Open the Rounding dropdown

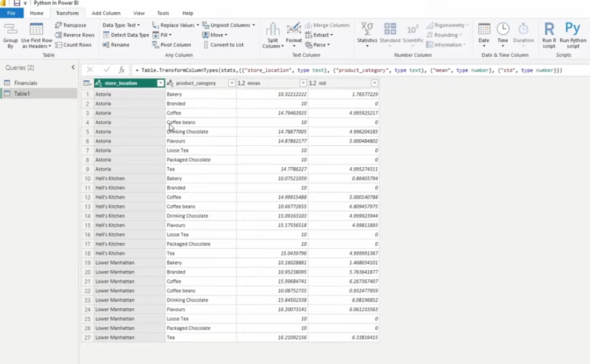click(444, 35)
